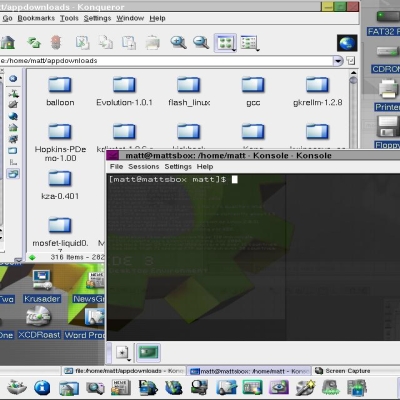Image resolution: width=400 pixels, height=400 pixels.
Task: Click the cut icon in Konqueror toolbar
Action: (82, 43)
